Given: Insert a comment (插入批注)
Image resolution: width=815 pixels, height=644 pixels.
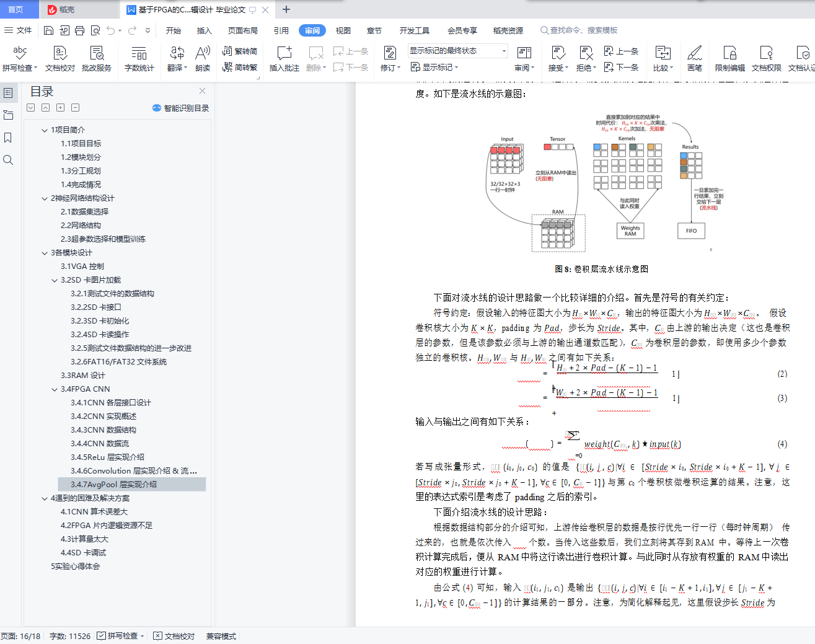Looking at the screenshot, I should (284, 59).
